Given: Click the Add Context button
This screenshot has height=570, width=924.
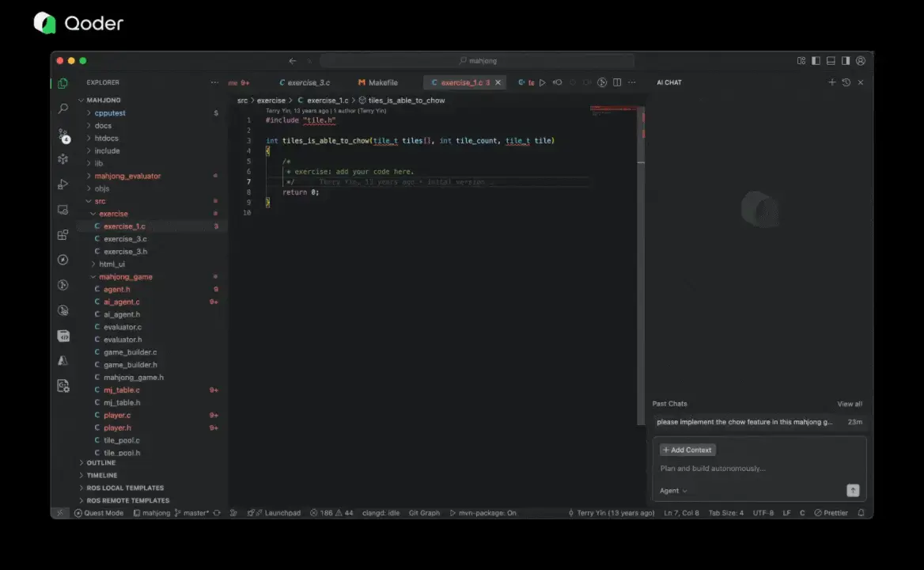Looking at the screenshot, I should point(687,450).
